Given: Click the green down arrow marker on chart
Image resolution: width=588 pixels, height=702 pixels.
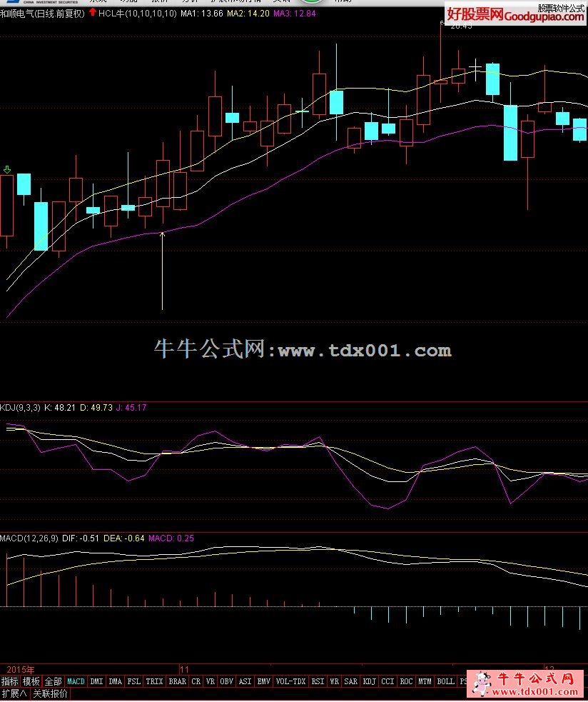Looking at the screenshot, I should pyautogui.click(x=7, y=169).
